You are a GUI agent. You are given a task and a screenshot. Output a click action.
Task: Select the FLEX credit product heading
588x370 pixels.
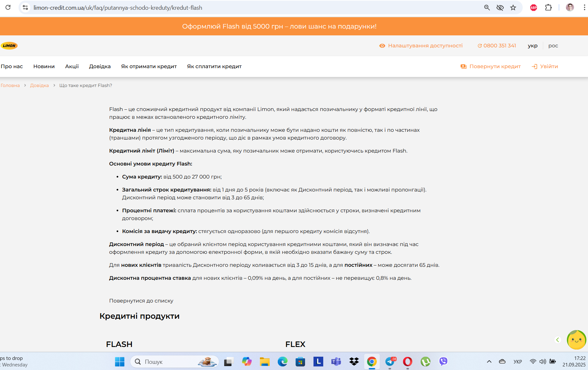click(x=295, y=344)
